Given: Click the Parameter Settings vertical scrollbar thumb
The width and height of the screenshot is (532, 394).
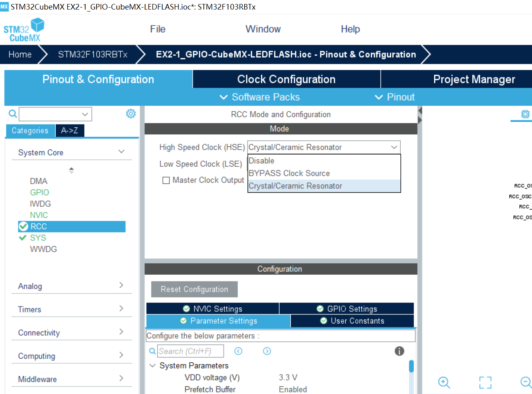Looking at the screenshot, I should 411,366.
